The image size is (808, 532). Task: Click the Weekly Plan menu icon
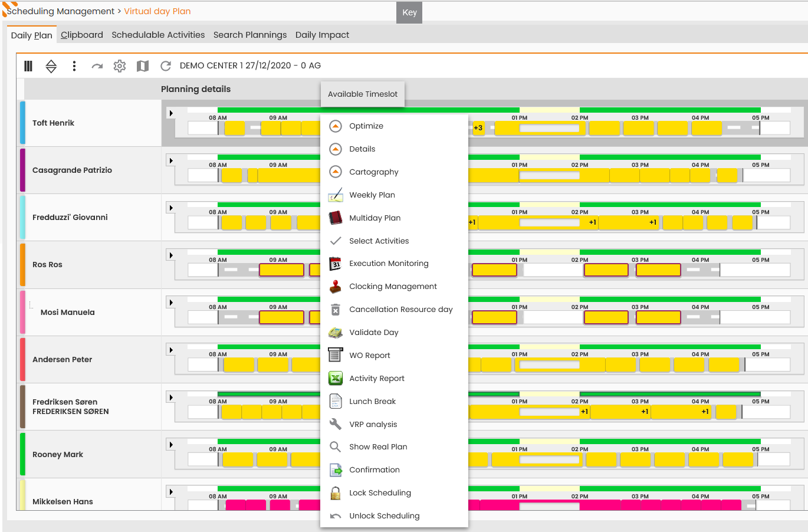click(x=336, y=195)
